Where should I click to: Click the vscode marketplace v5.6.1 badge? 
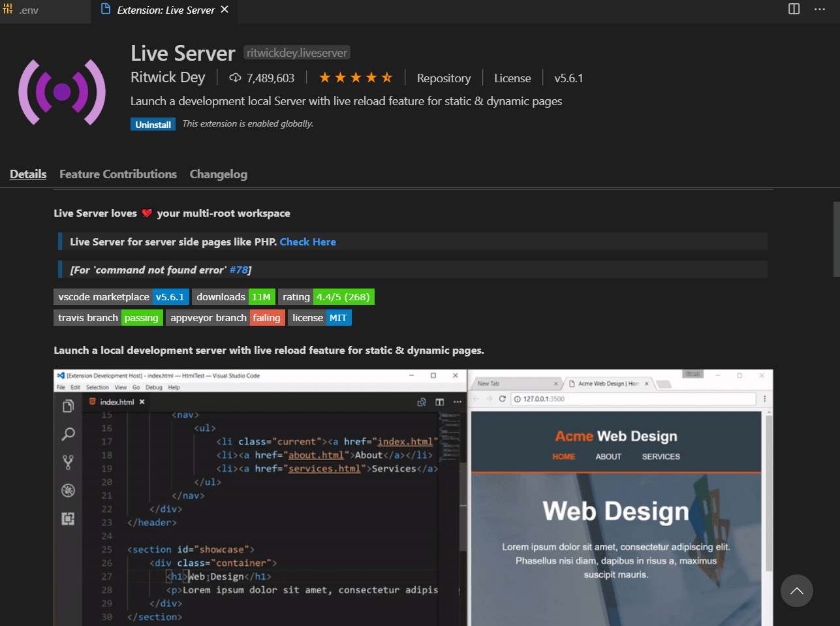[121, 297]
